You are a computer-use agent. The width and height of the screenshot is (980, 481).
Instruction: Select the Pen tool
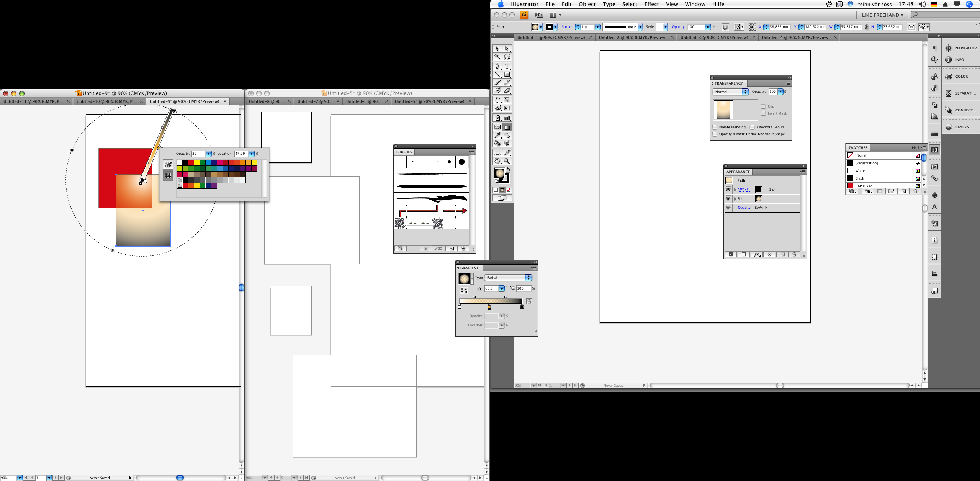[497, 66]
